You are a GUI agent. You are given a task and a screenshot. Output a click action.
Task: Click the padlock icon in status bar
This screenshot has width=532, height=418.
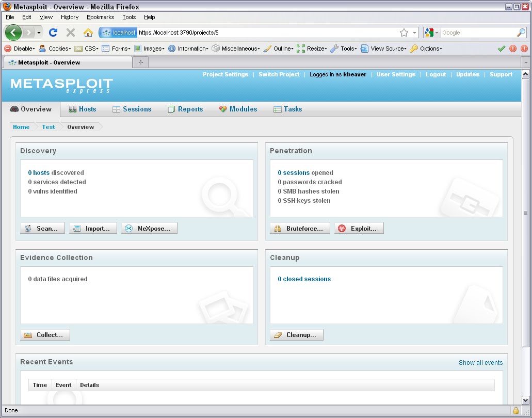tap(515, 411)
